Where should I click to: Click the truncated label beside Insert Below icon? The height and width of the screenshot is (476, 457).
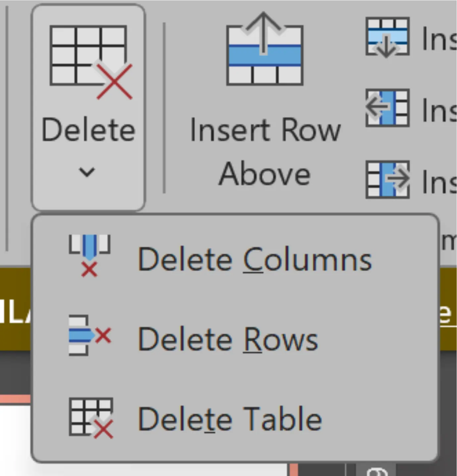point(439,39)
